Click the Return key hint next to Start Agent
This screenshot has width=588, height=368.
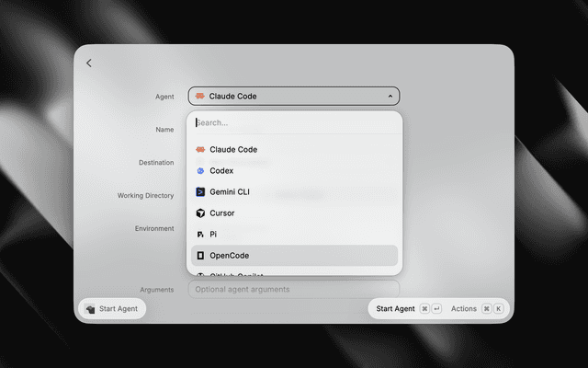pos(437,309)
